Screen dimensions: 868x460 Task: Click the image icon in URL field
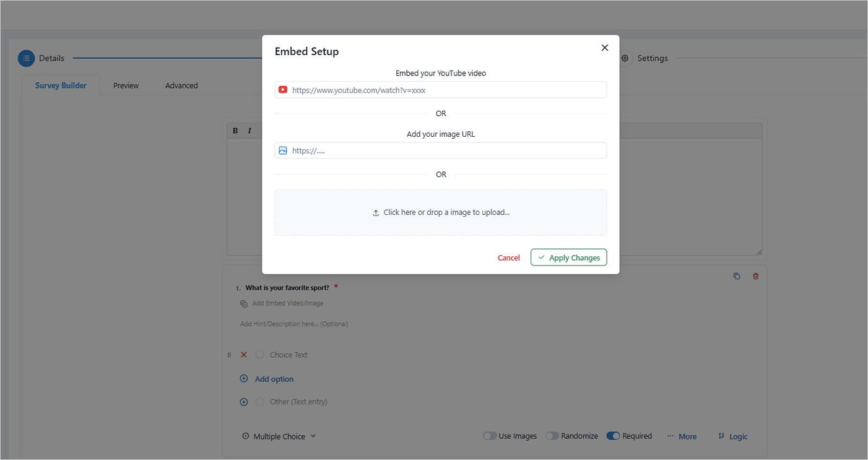[283, 150]
